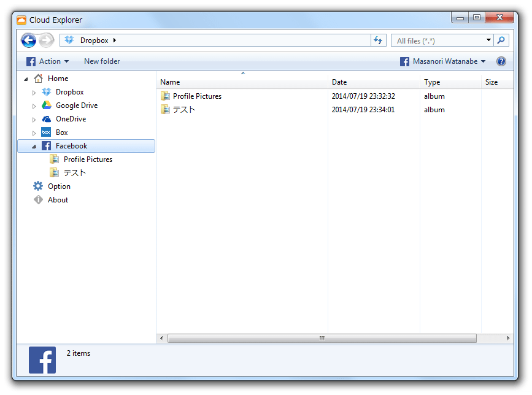Image resolution: width=532 pixels, height=395 pixels.
Task: Click the Dropbox icon in tree
Action: pyautogui.click(x=47, y=92)
